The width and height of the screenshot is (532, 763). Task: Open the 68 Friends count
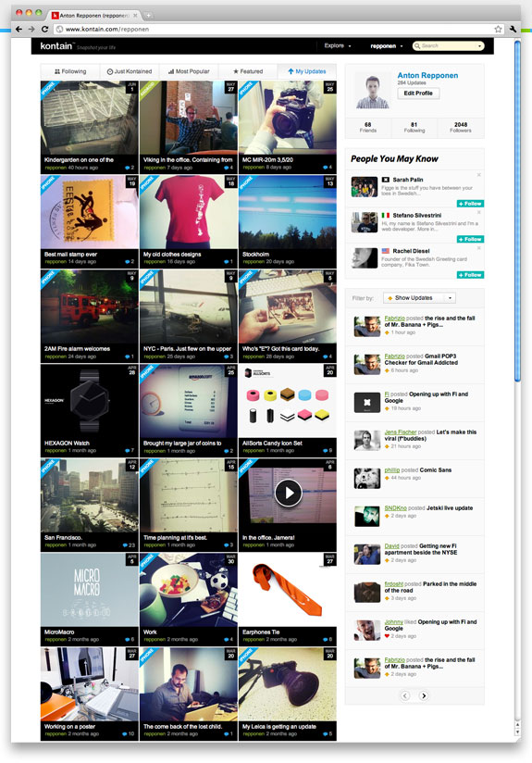(368, 128)
